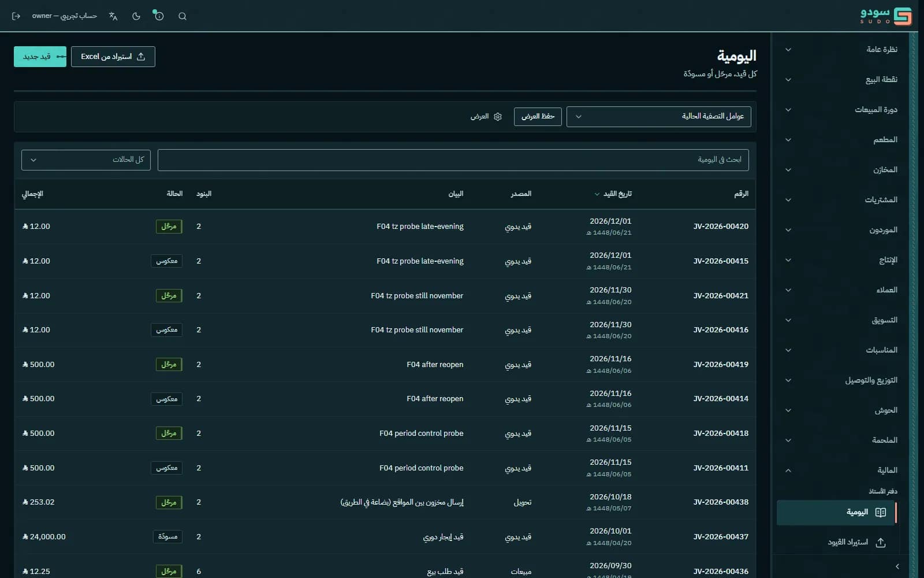Open the info notifications icon
This screenshot has height=578, width=924.
[x=159, y=16]
